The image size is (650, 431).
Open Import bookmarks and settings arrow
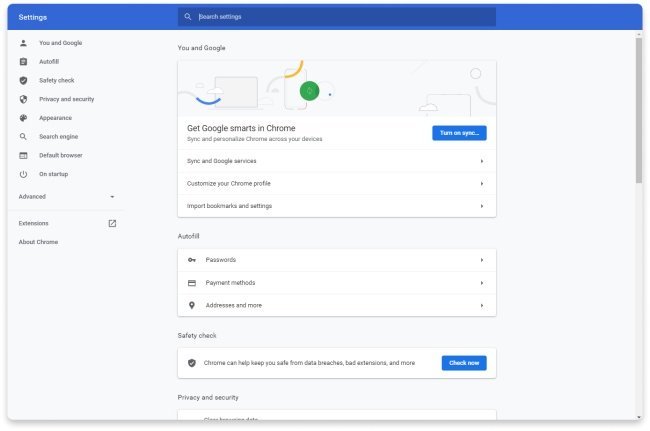(482, 206)
